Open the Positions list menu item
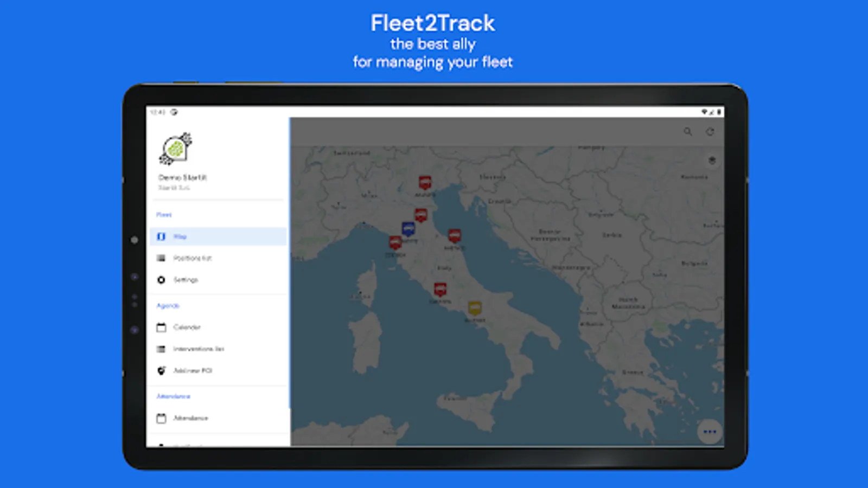868x488 pixels. pos(218,258)
